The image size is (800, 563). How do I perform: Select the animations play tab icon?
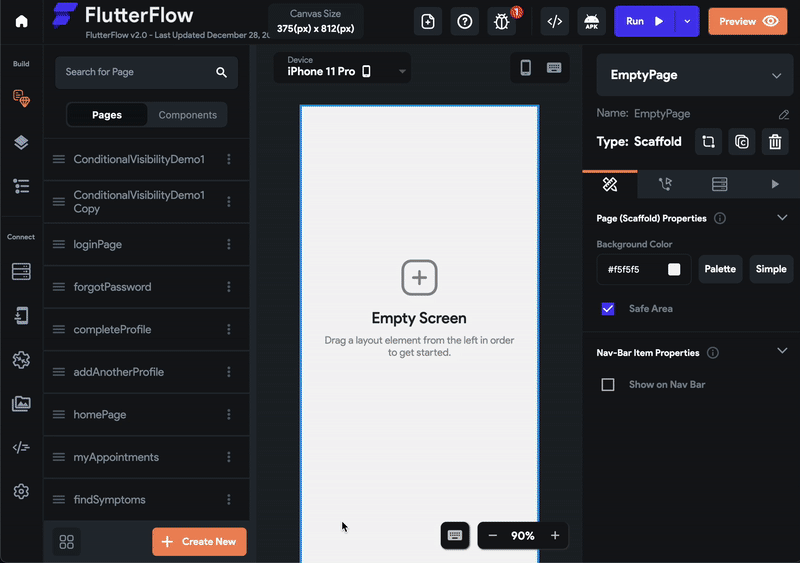tap(774, 184)
